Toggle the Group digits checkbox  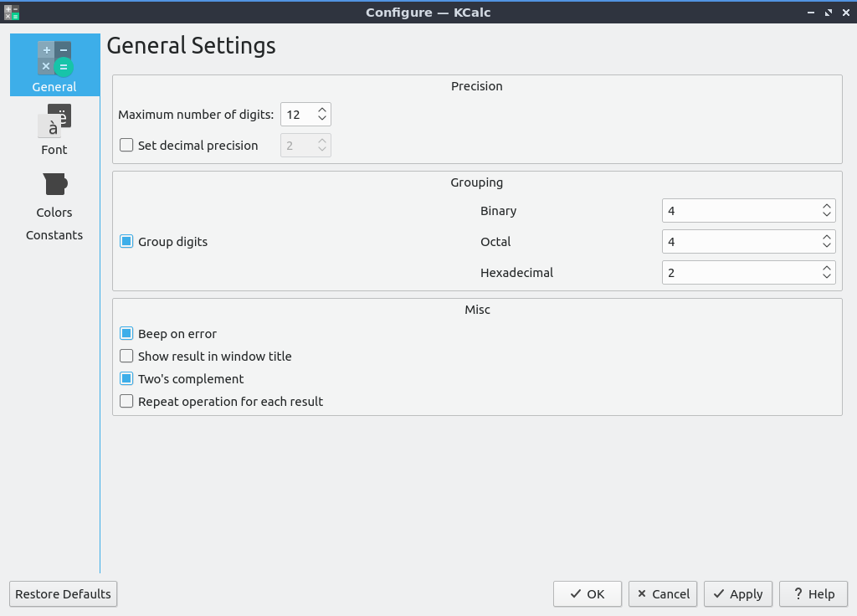[x=126, y=242]
